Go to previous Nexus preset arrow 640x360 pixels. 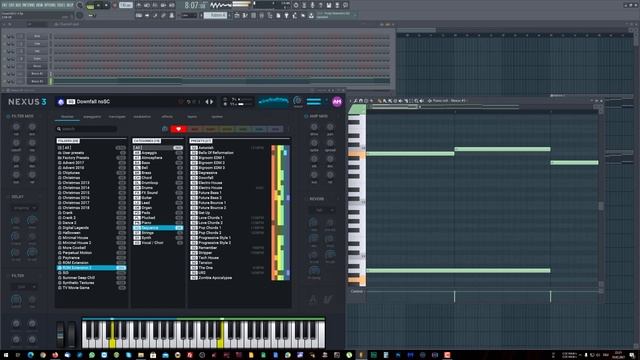[x=207, y=102]
